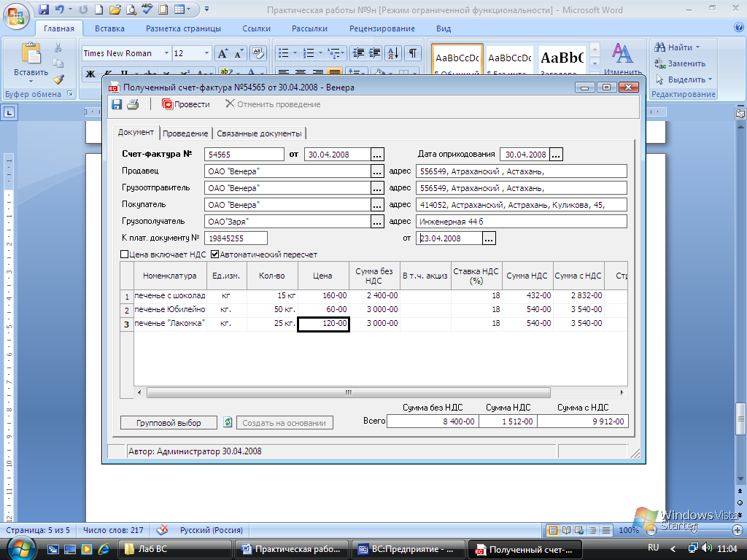The height and width of the screenshot is (560, 747).
Task: Select the cell печенье Юбилейно
Action: tap(170, 309)
